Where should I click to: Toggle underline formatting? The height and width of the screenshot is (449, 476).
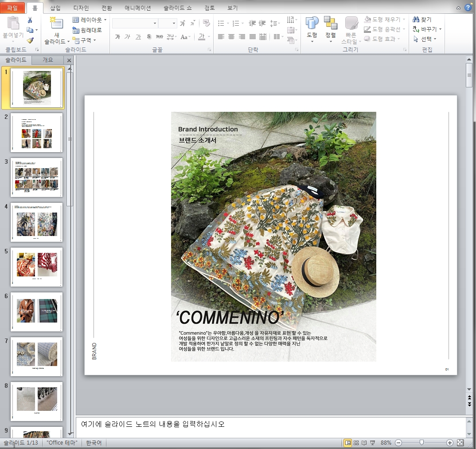point(138,37)
